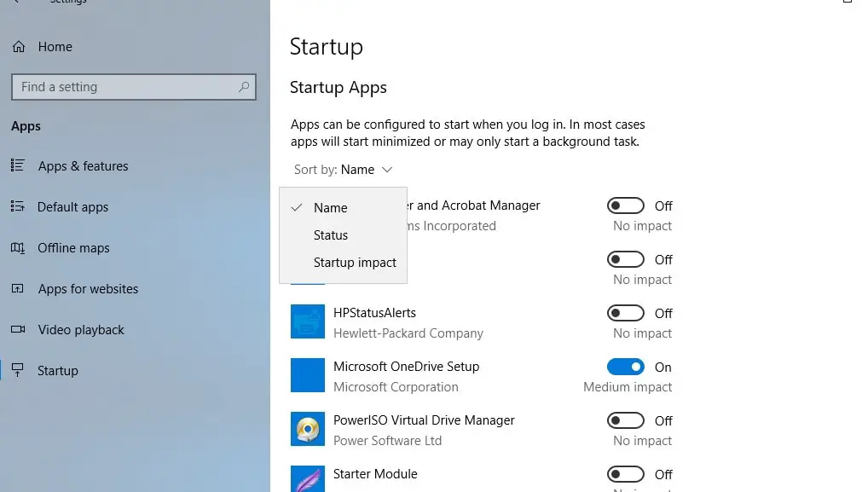Click the Home house icon
This screenshot has height=492, width=868.
pos(19,47)
